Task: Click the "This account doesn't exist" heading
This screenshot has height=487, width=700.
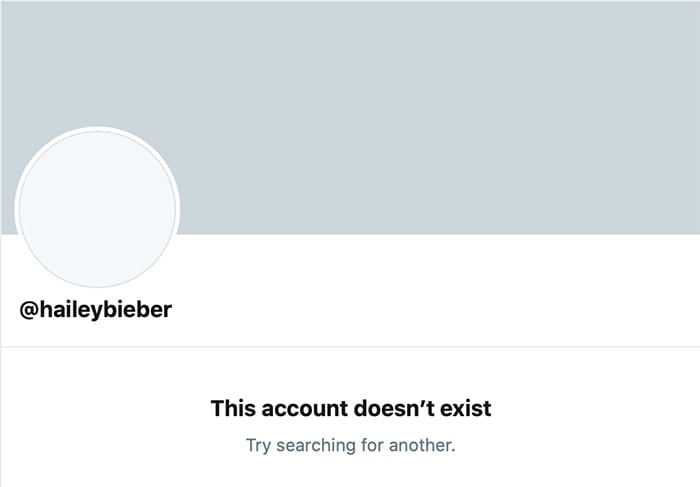Action: (x=351, y=408)
